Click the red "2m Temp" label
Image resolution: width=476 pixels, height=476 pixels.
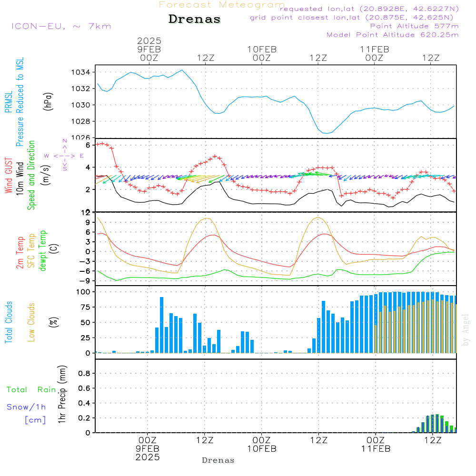[20, 253]
